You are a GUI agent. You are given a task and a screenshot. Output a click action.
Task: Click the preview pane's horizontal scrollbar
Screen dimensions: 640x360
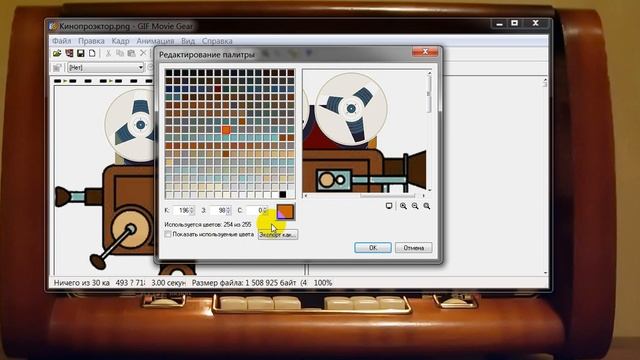point(364,196)
